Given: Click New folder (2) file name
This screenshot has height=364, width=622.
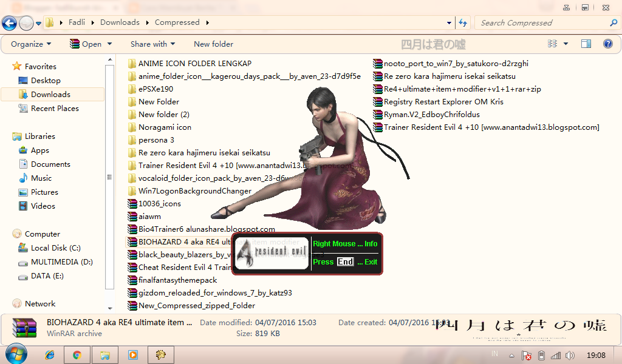Looking at the screenshot, I should point(164,115).
